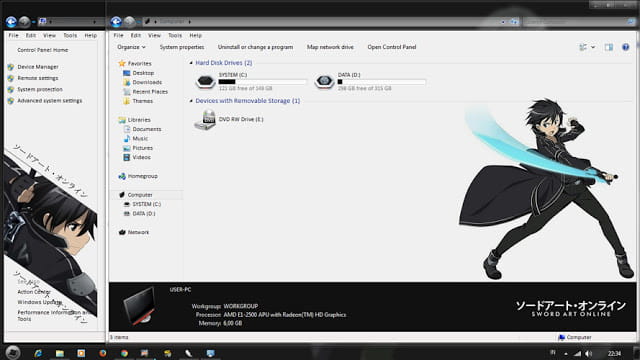Click Forward arrow in Computer window
The image size is (640, 360).
pos(129,22)
